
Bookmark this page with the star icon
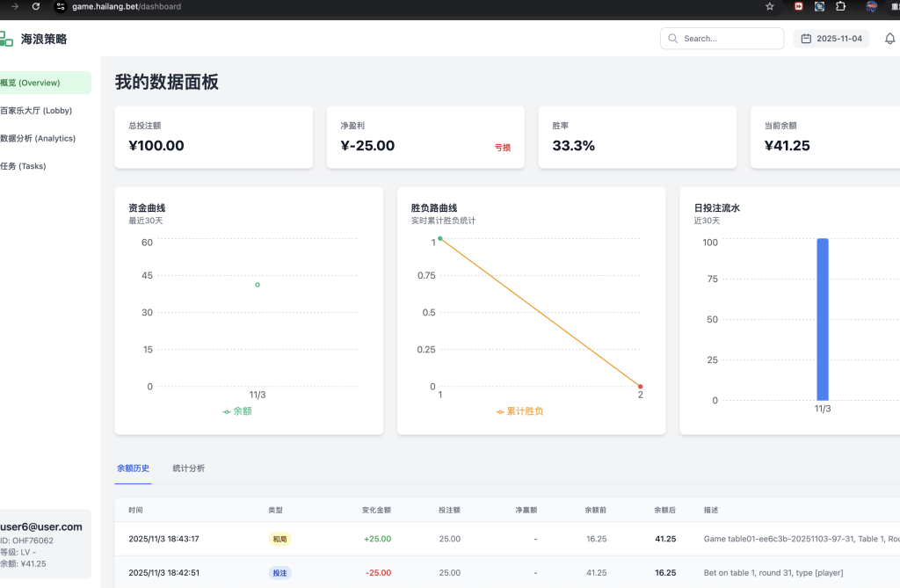point(770,6)
